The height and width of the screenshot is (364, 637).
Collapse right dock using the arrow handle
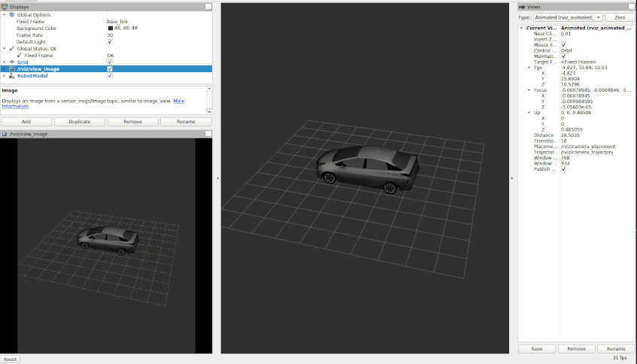512,178
